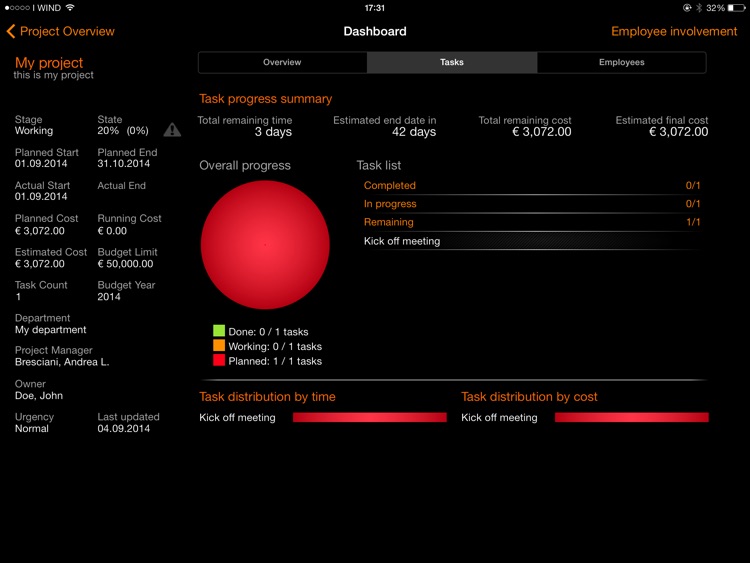This screenshot has height=563, width=750.
Task: Tap Last updated date 04.09.2014
Action: tap(124, 429)
